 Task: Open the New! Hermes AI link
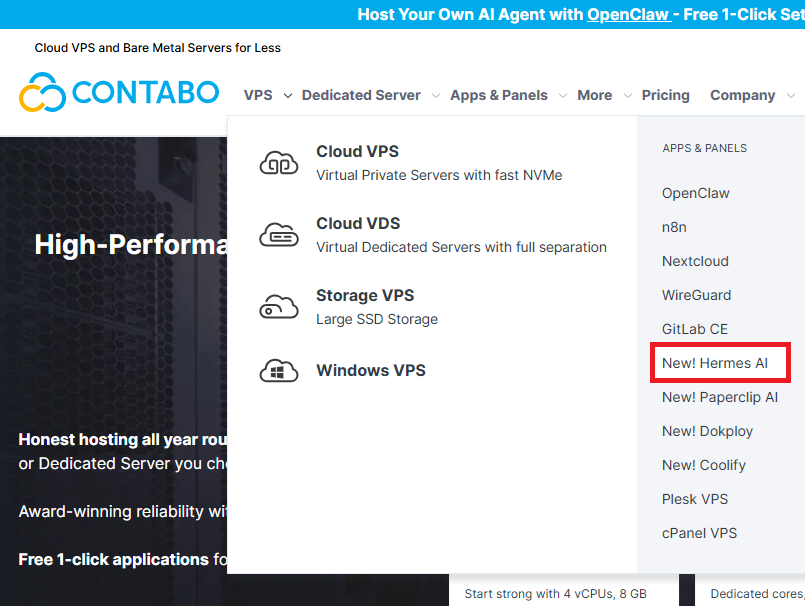715,363
